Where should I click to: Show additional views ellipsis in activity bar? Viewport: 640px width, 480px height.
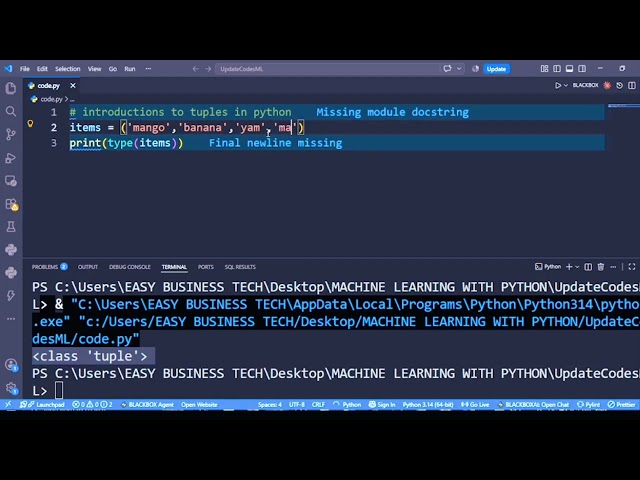tap(11, 318)
